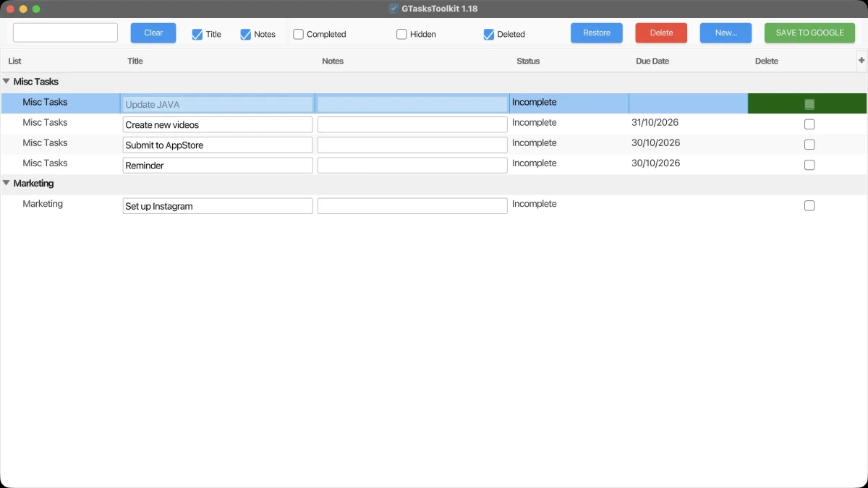Click the Restore button
Image resolution: width=868 pixels, height=488 pixels.
597,33
